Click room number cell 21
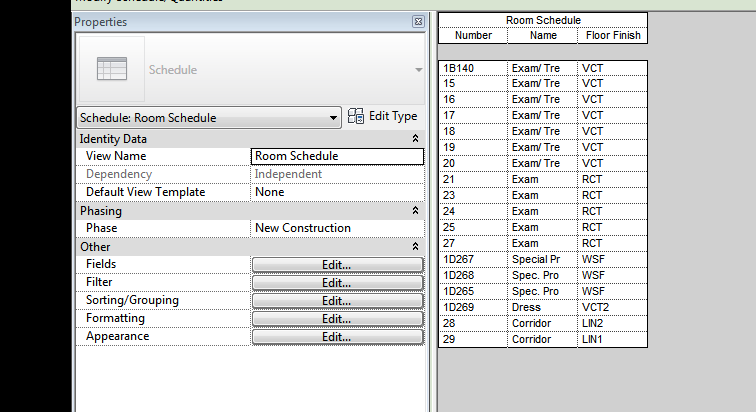The image size is (756, 412). [x=473, y=179]
